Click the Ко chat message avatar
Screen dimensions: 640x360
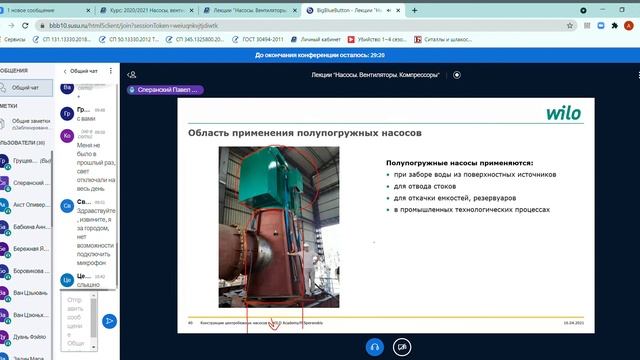click(67, 136)
